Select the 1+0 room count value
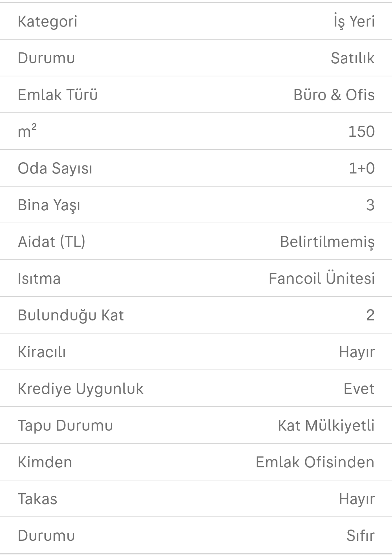 361,168
